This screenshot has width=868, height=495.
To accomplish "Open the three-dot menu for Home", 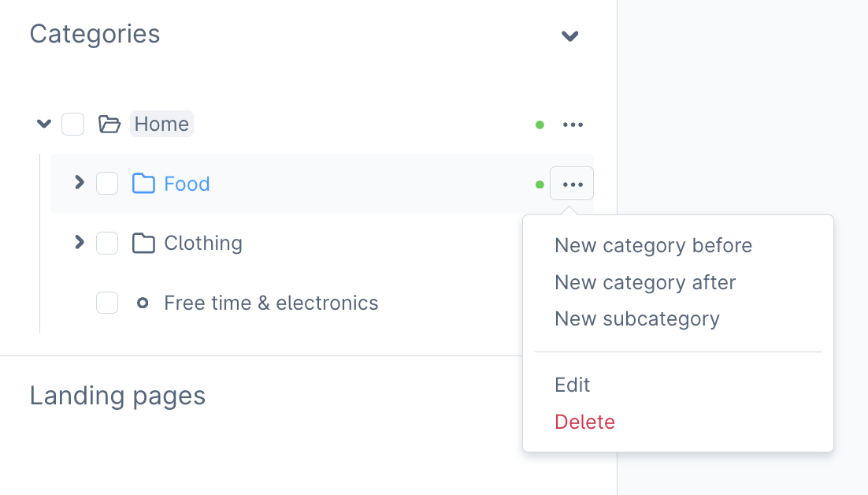I will 573,125.
